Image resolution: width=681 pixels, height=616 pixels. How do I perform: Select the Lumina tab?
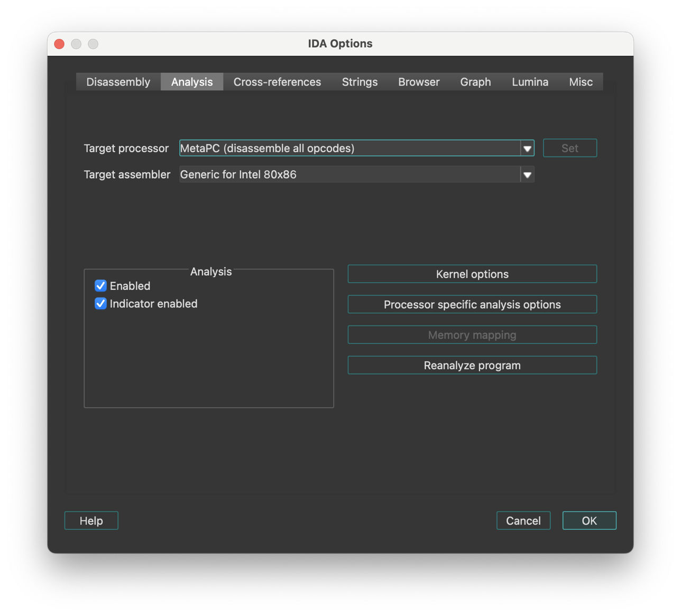click(530, 82)
